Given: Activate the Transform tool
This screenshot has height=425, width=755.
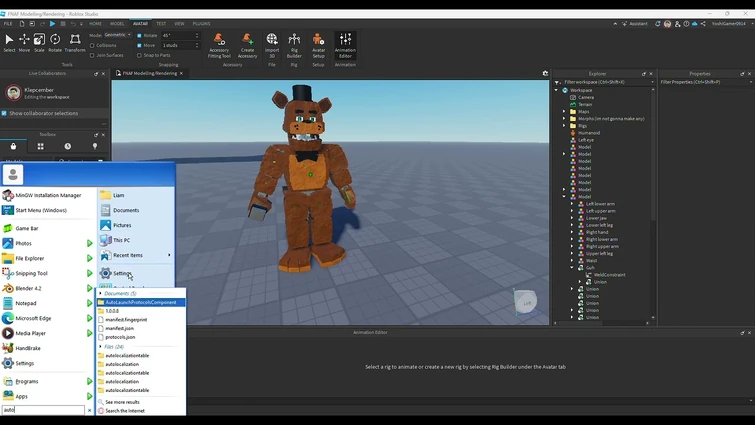Looking at the screenshot, I should [x=75, y=42].
